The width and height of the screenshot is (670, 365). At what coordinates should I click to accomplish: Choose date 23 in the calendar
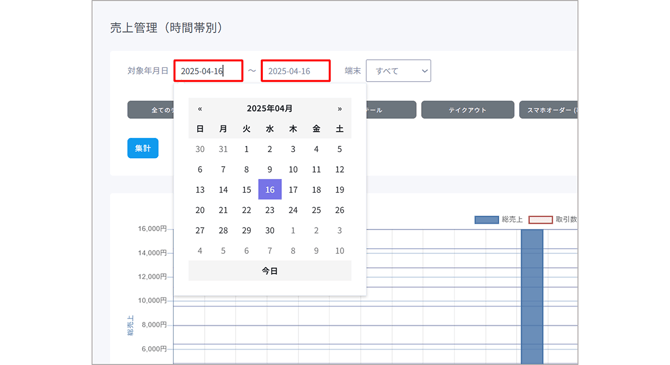coord(270,210)
